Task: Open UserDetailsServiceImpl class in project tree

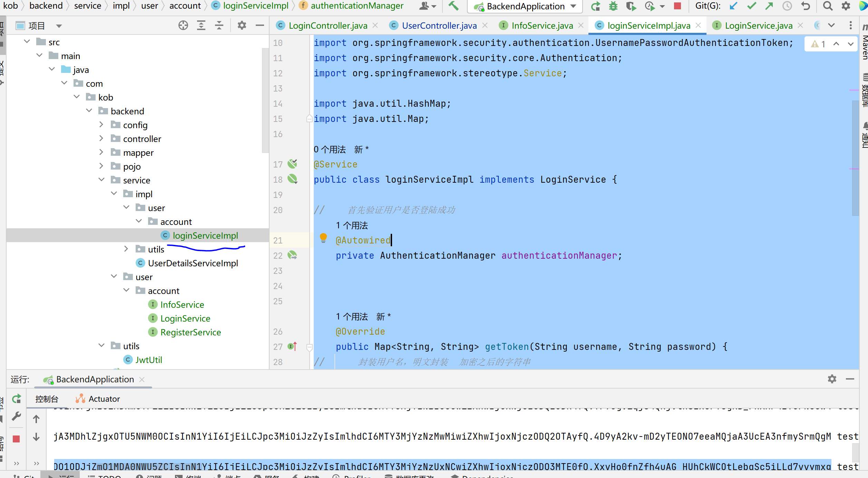Action: [x=193, y=263]
